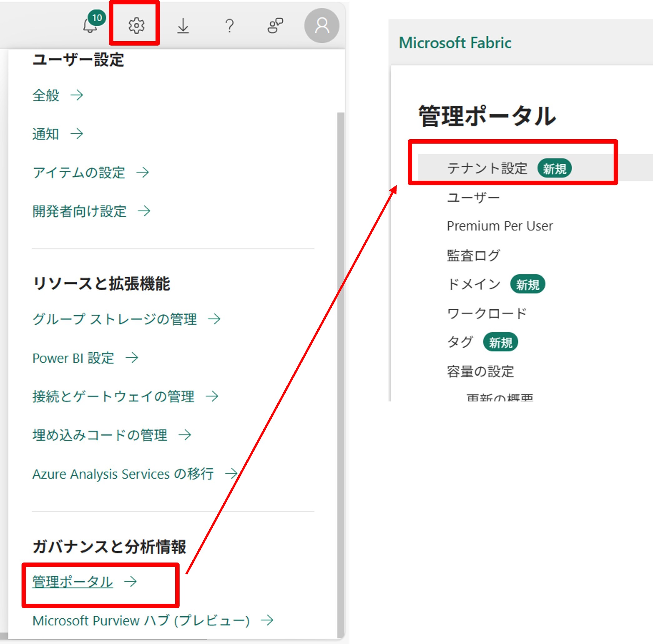Click the ユーザー設定 heading
Image resolution: width=653 pixels, height=644 pixels.
click(x=78, y=60)
